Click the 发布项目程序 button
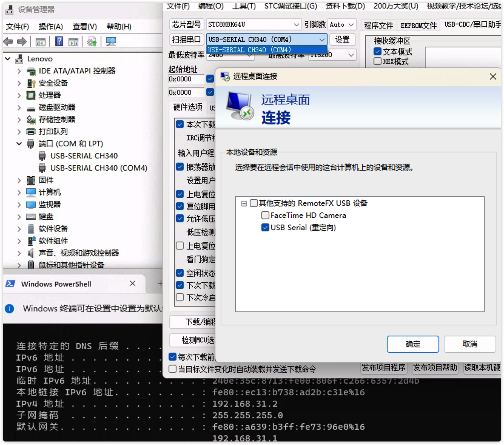Image resolution: width=504 pixels, height=445 pixels. (x=383, y=368)
